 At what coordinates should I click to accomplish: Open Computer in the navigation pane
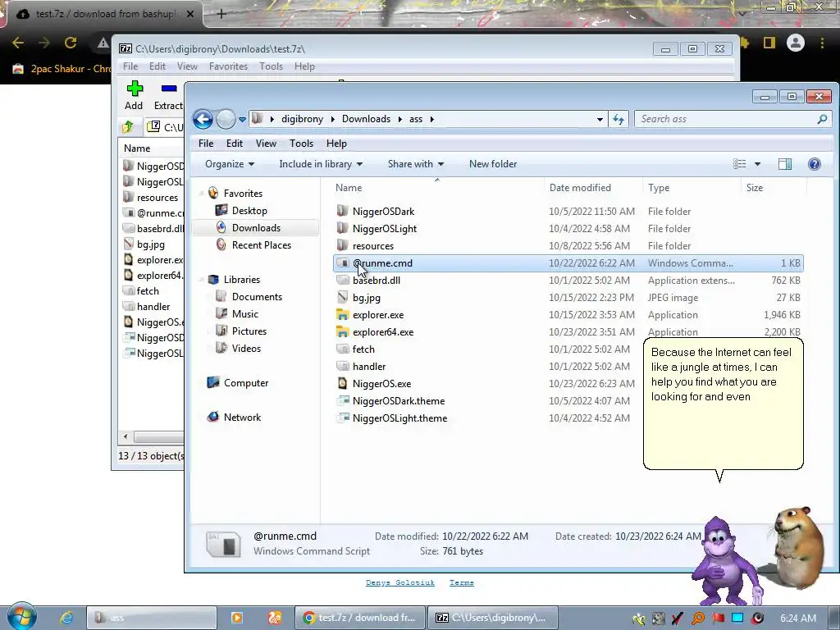point(246,383)
